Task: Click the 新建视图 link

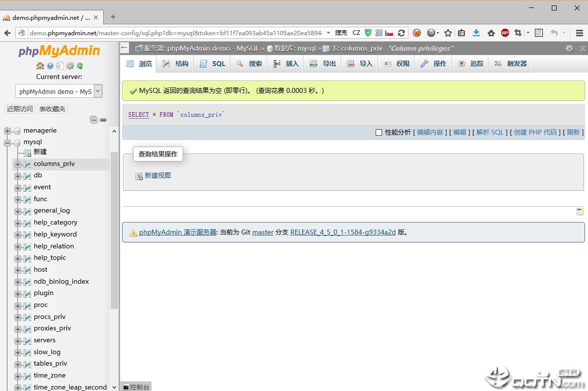Action: 157,176
